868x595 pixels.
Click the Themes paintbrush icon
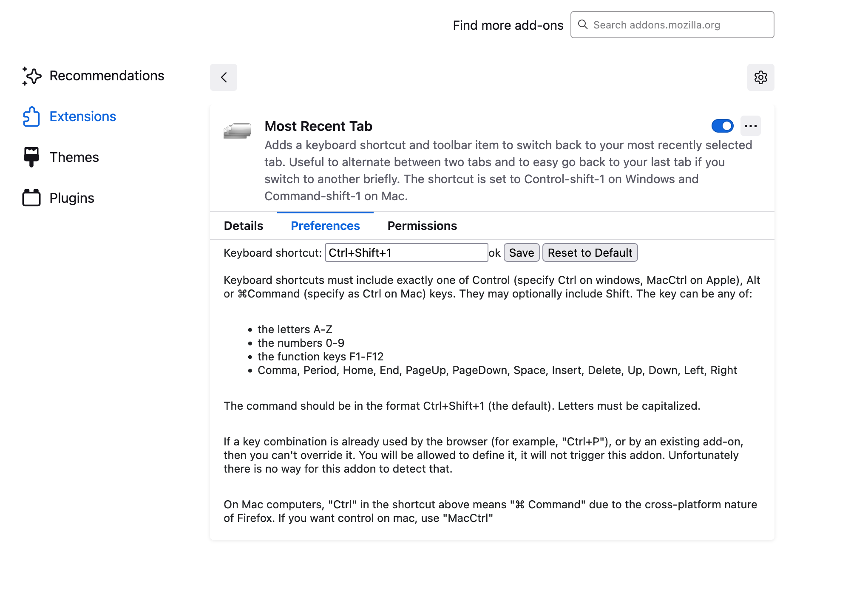(x=31, y=157)
